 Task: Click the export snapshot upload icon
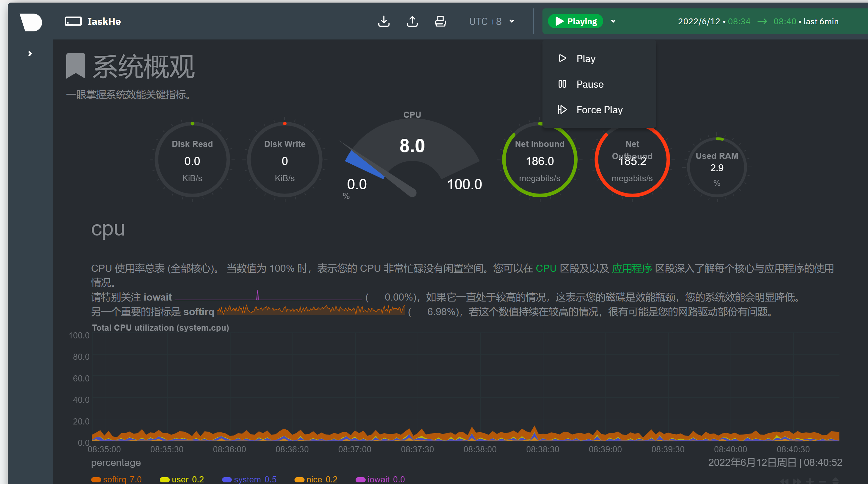(x=412, y=21)
